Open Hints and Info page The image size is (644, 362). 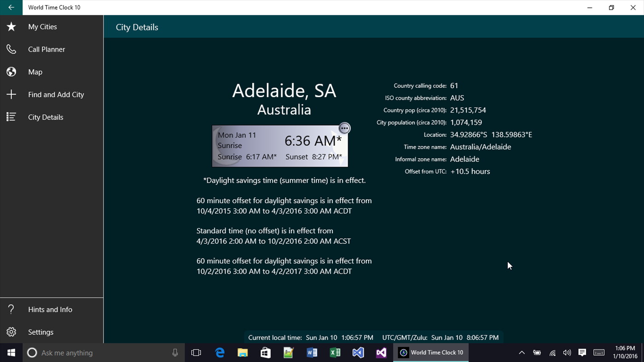tap(52, 310)
